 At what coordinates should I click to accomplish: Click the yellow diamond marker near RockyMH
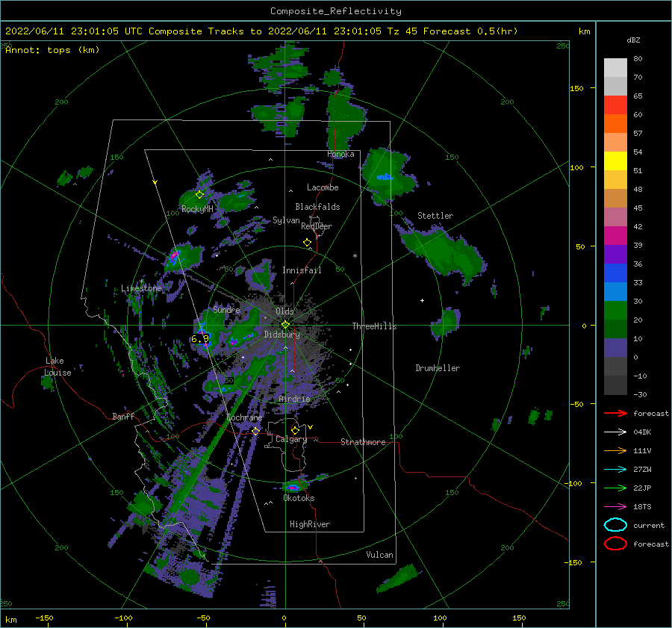[199, 195]
